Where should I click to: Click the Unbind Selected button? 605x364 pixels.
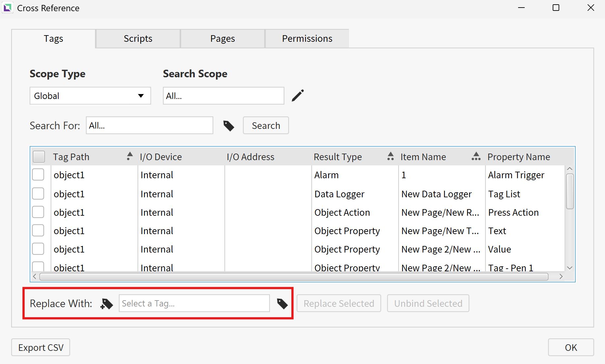(x=428, y=303)
